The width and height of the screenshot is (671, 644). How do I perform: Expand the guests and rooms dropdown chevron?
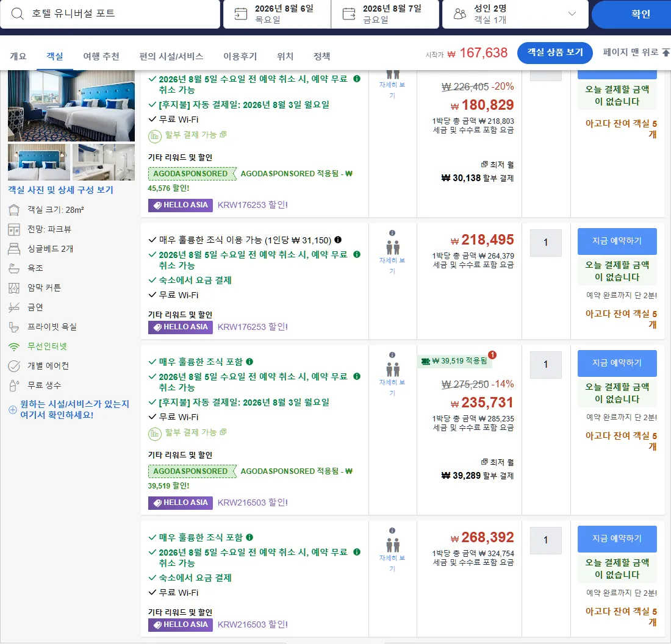pos(572,13)
